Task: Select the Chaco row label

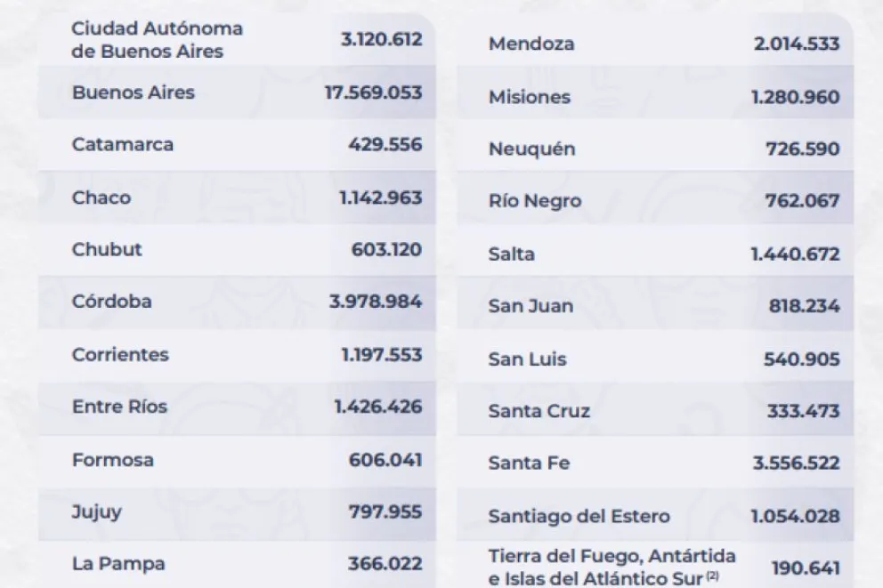Action: pos(101,197)
